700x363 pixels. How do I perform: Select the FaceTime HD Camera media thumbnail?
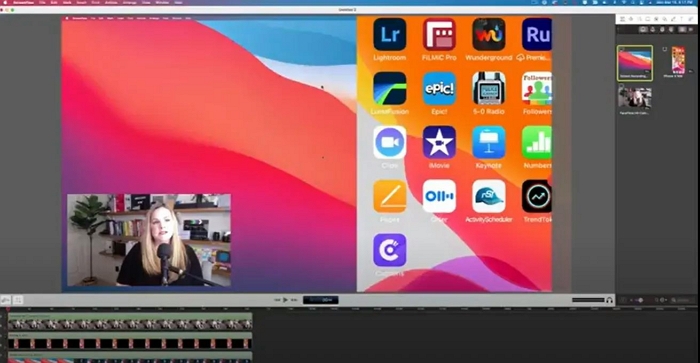pos(635,99)
